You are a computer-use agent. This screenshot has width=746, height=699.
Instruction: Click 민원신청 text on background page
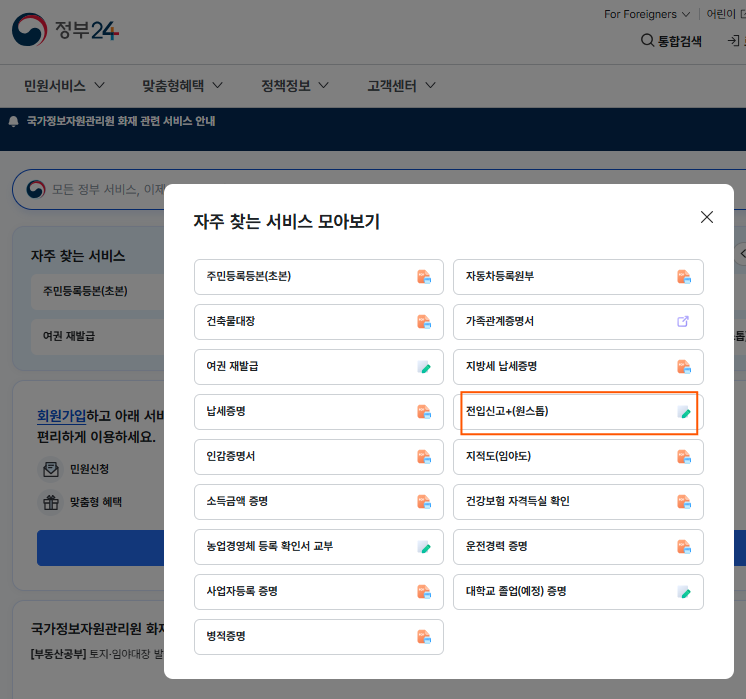pyautogui.click(x=89, y=469)
